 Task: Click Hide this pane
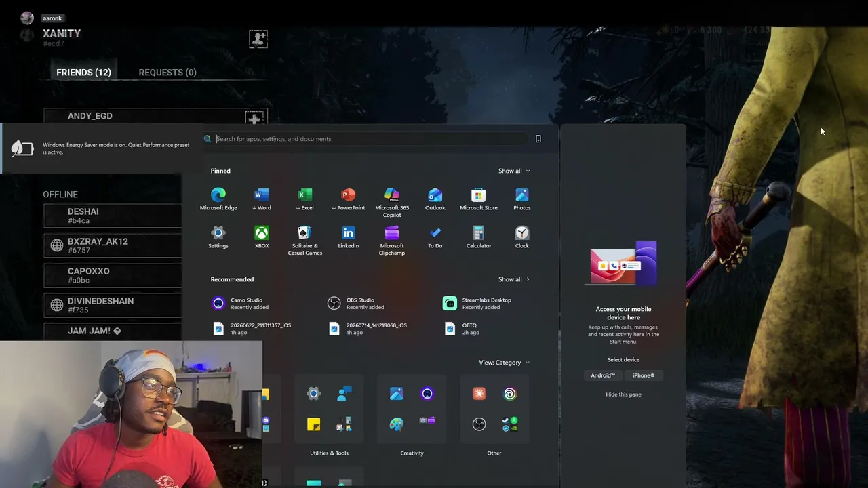tap(623, 394)
